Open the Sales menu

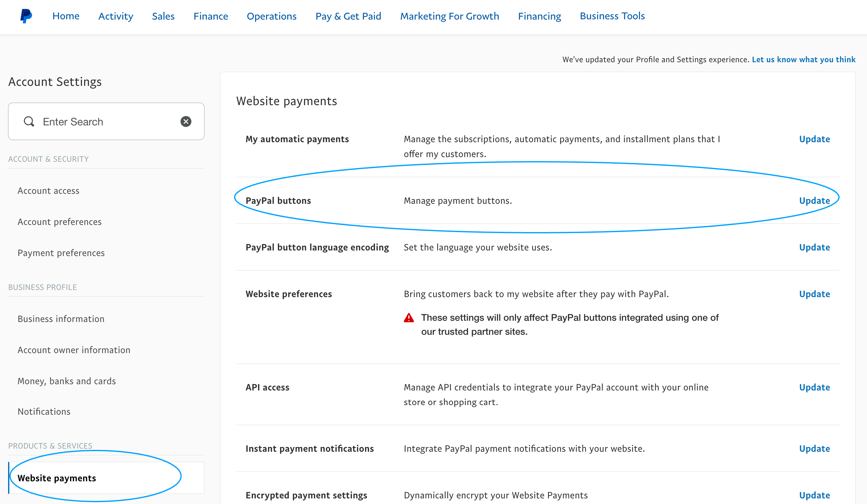point(163,16)
